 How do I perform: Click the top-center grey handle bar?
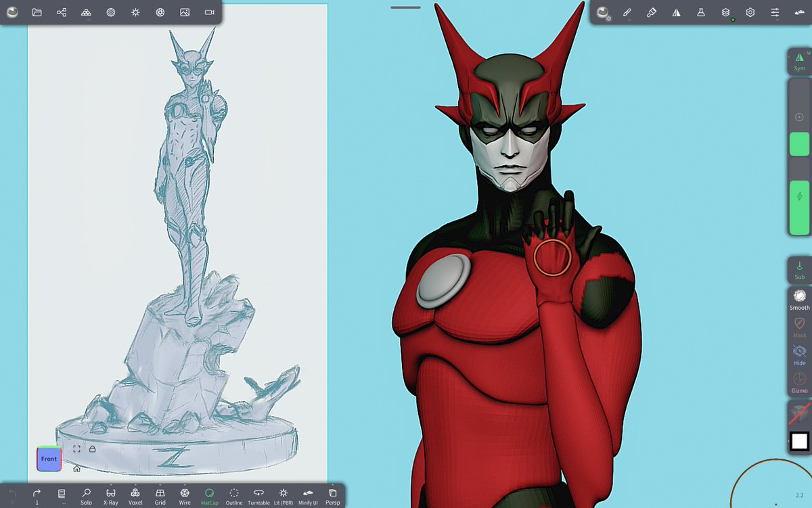click(x=405, y=7)
